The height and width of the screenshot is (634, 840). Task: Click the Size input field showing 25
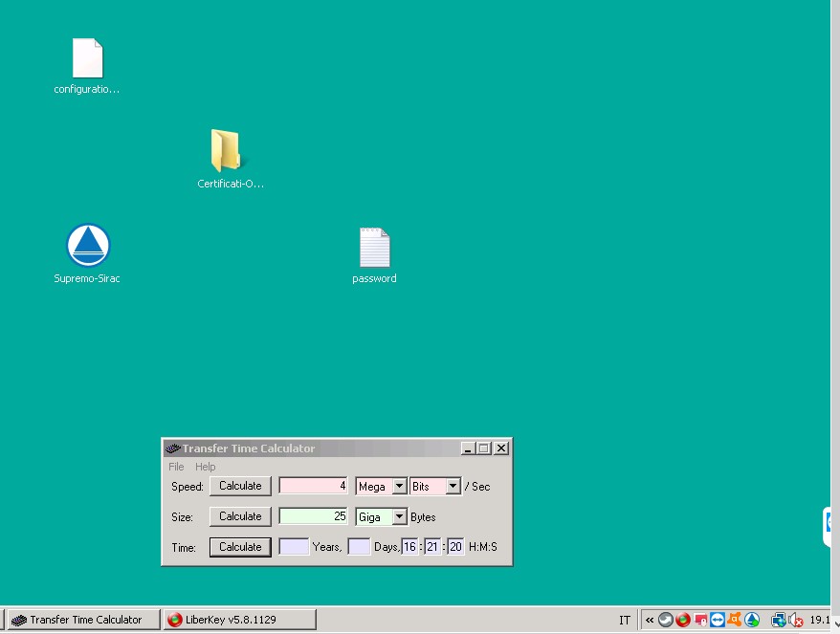(314, 517)
